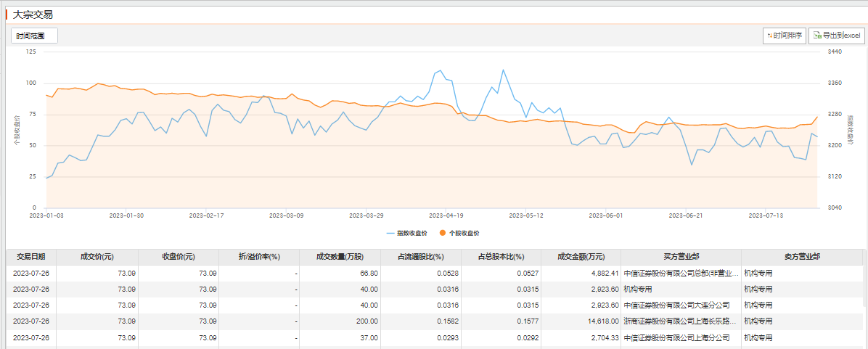Click the 买方营业部 column header
Screen dimensions: 868x349
click(x=681, y=257)
